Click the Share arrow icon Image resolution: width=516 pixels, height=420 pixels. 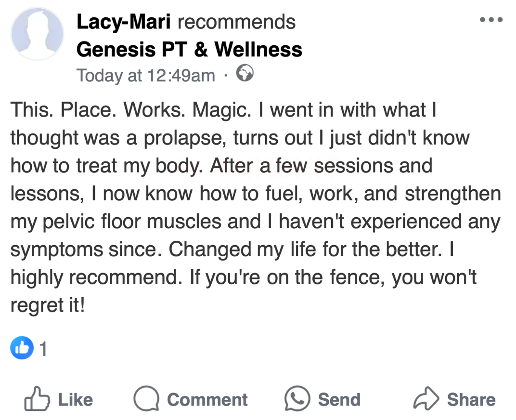click(x=426, y=399)
